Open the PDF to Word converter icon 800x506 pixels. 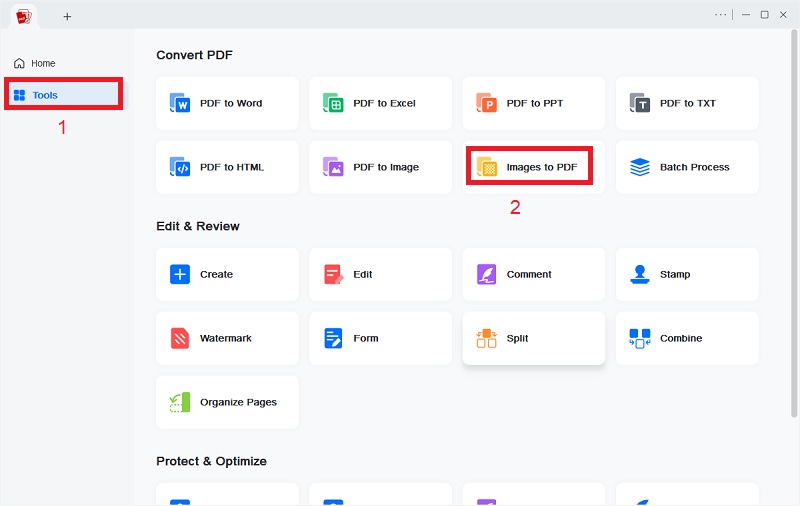(x=180, y=103)
